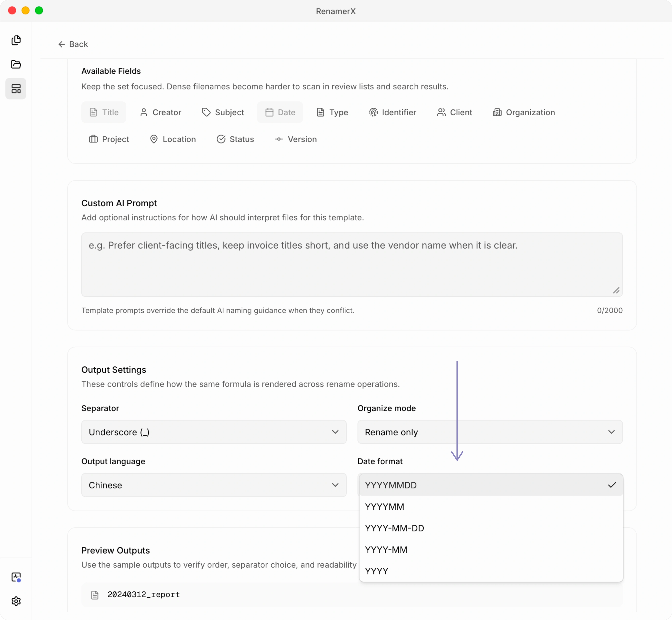The image size is (672, 620).
Task: Click the Available Fields heading
Action: (111, 71)
